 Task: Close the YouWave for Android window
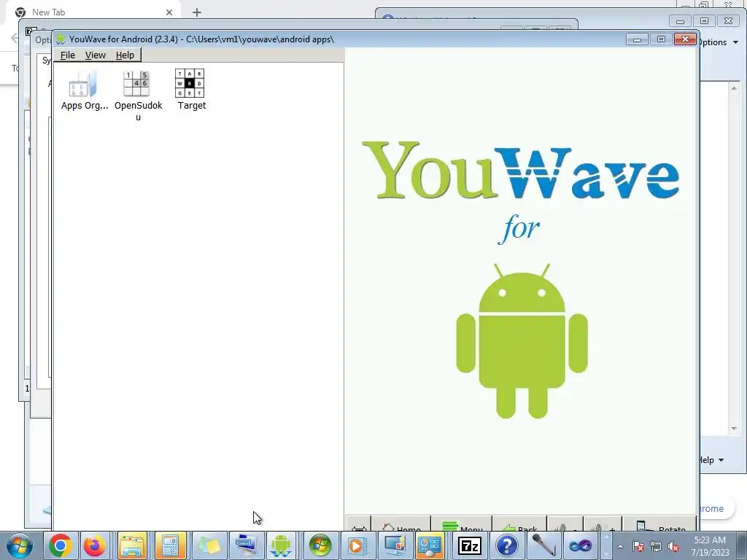pyautogui.click(x=686, y=39)
